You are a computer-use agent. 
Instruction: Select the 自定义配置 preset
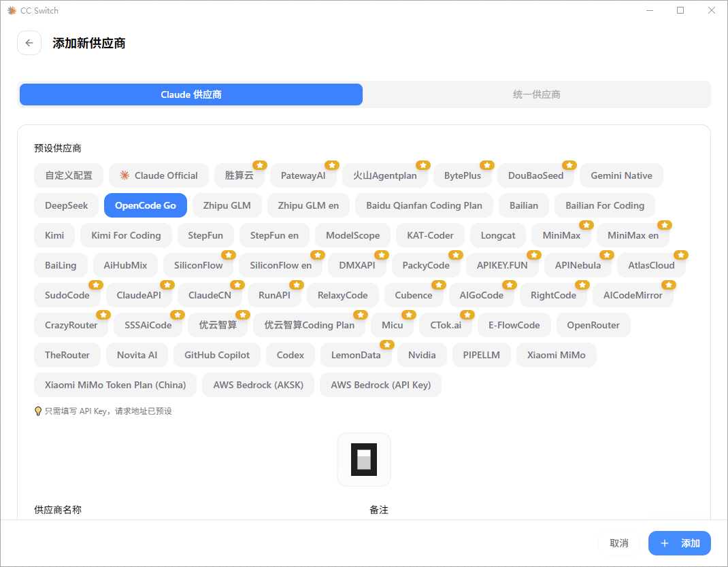(69, 175)
